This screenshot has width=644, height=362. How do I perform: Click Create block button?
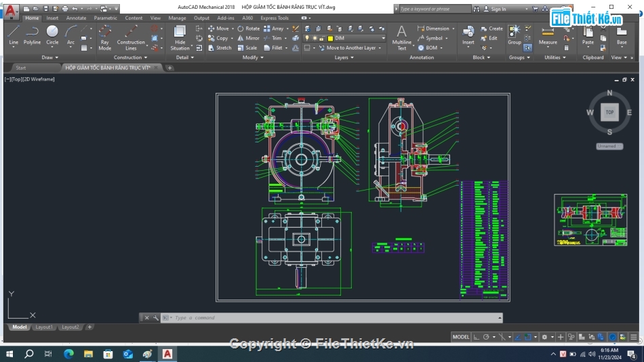click(491, 28)
